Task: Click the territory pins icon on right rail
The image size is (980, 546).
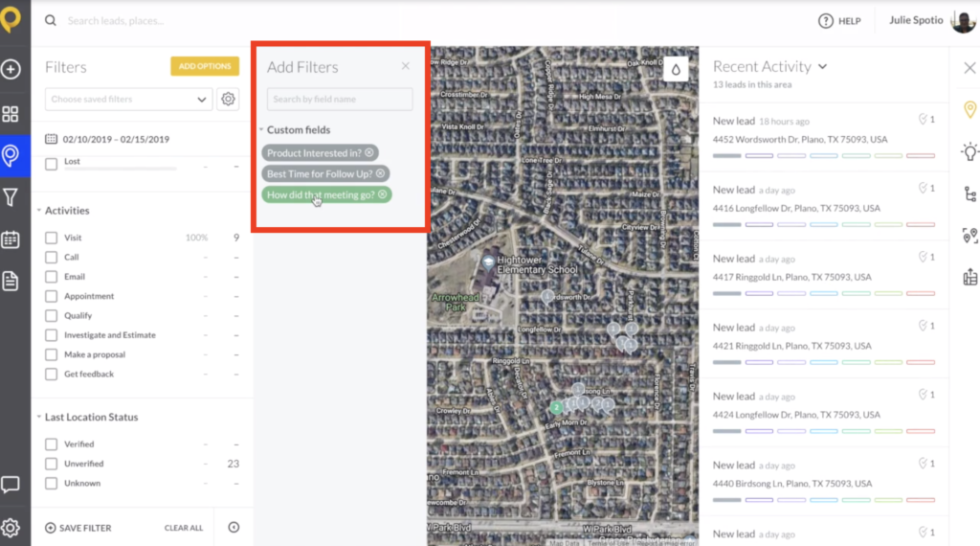Action: (x=969, y=236)
